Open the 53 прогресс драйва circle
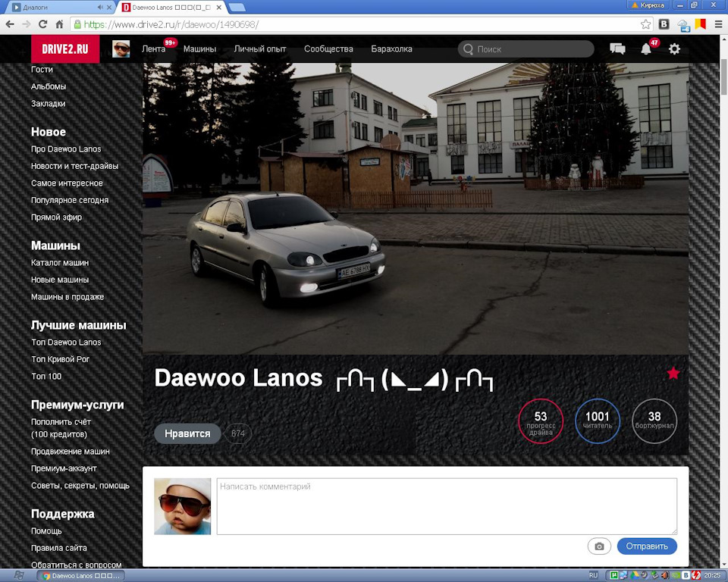The height and width of the screenshot is (582, 728). click(541, 421)
